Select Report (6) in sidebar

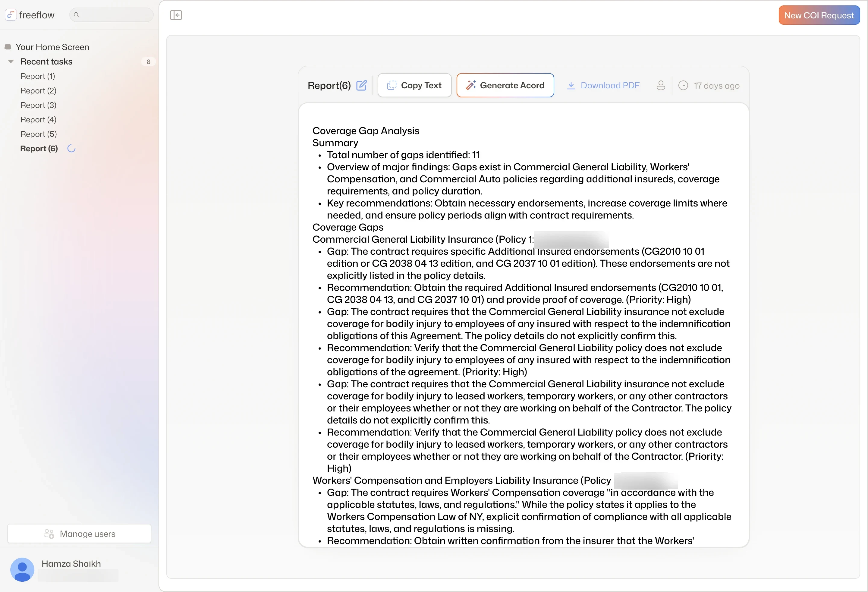click(x=39, y=149)
